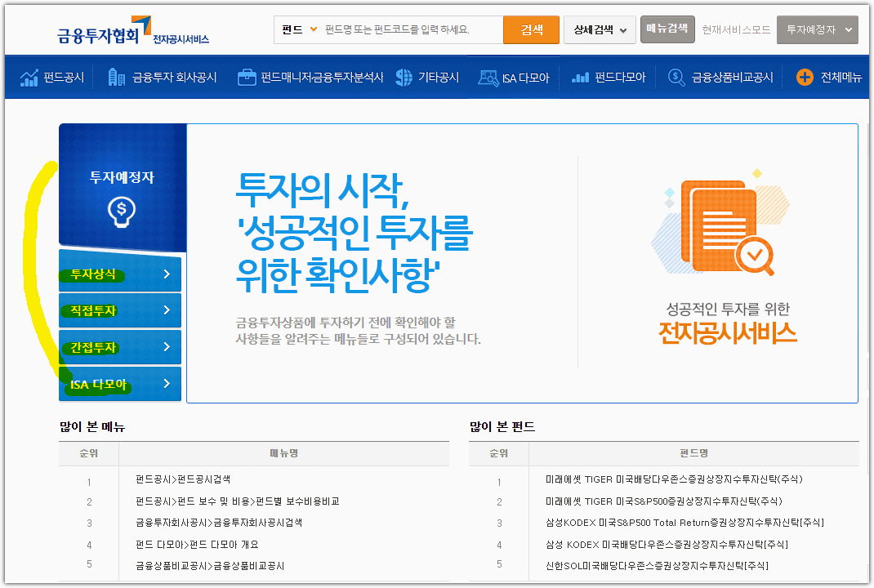The image size is (874, 588).
Task: Click the graph icon beside 펀드다모아
Action: coord(582,77)
